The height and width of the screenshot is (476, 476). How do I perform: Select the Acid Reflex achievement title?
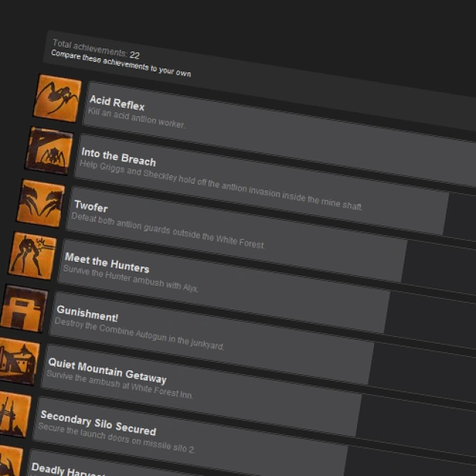[117, 103]
